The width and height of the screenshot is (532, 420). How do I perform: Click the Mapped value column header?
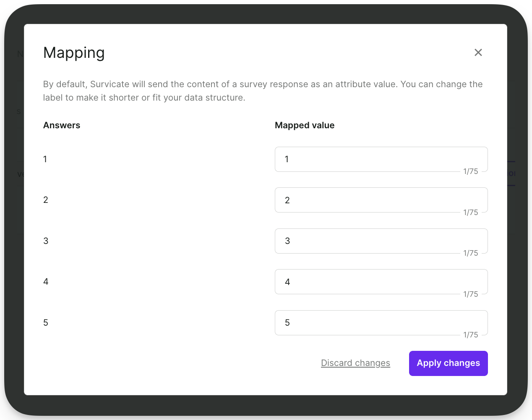coord(305,125)
